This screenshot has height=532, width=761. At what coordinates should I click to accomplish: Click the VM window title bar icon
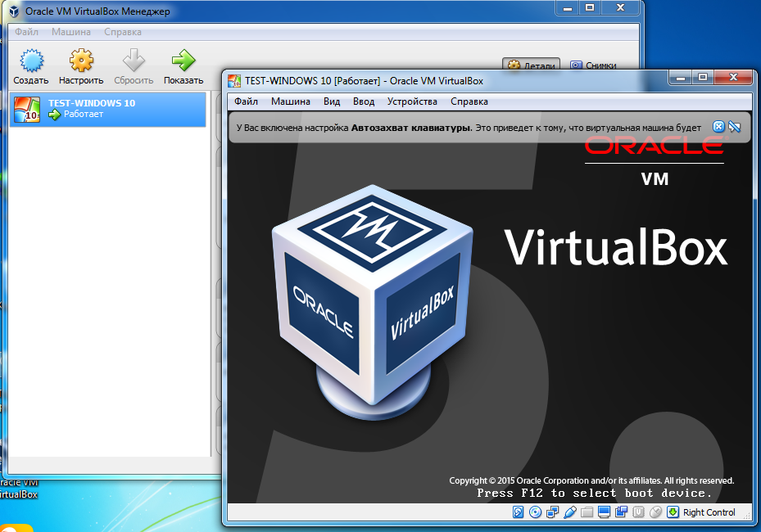point(234,81)
